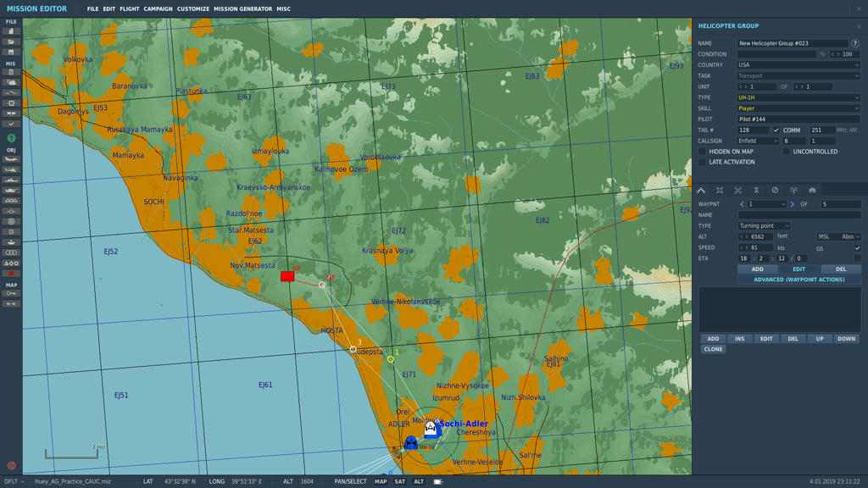Click Advanced (Waypoint Actions) button
The image size is (868, 488).
coord(798,280)
